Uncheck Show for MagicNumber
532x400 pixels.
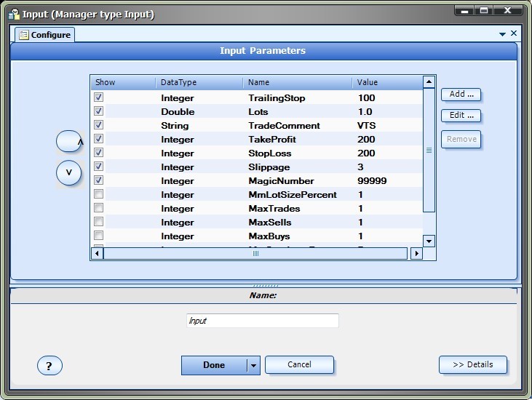coord(99,180)
